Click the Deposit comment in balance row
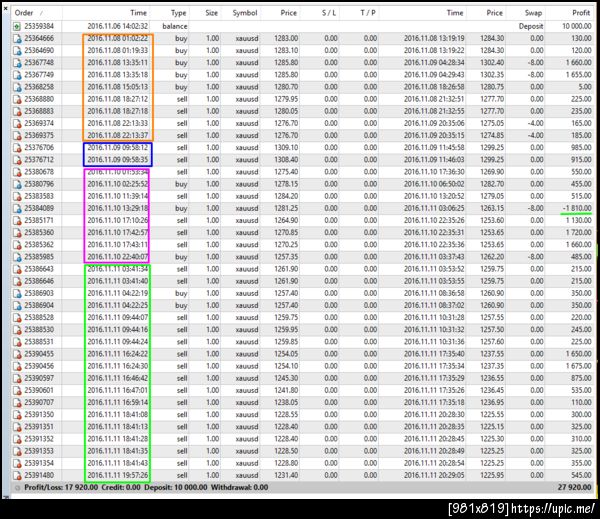Viewport: 600px width, 519px height. (x=531, y=26)
